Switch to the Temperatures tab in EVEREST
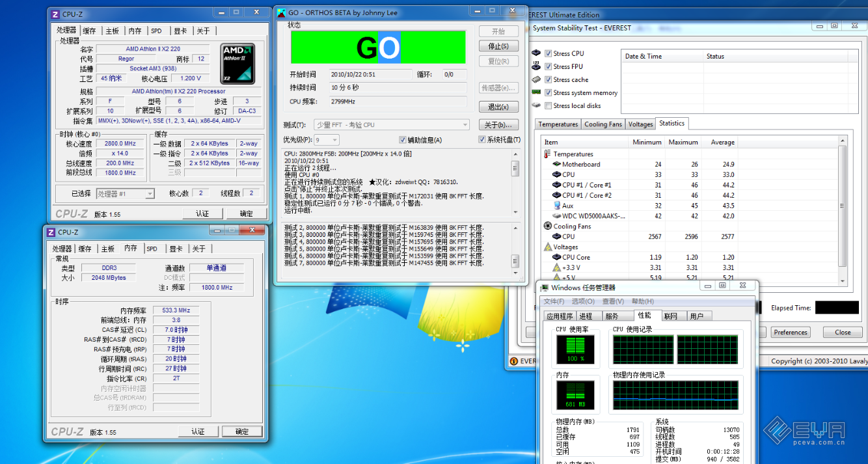 coord(558,124)
